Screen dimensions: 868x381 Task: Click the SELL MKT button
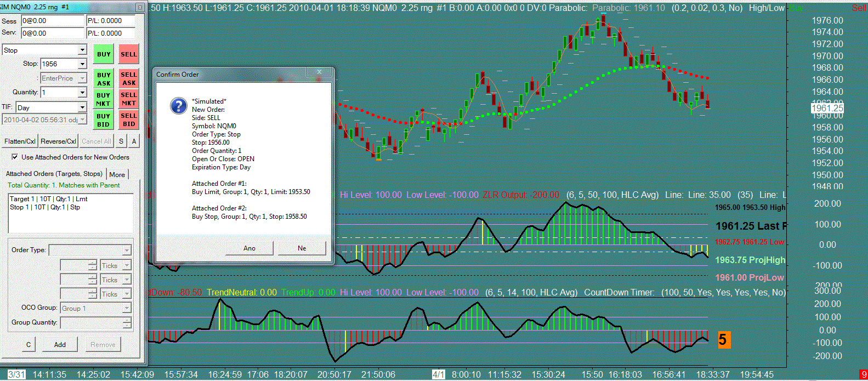[x=129, y=99]
